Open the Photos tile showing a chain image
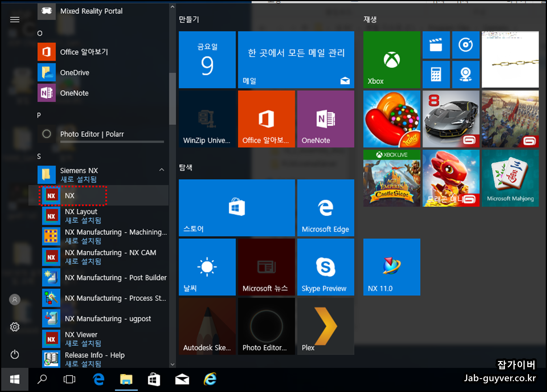Viewport: 547px width, 392px height. pos(510,60)
